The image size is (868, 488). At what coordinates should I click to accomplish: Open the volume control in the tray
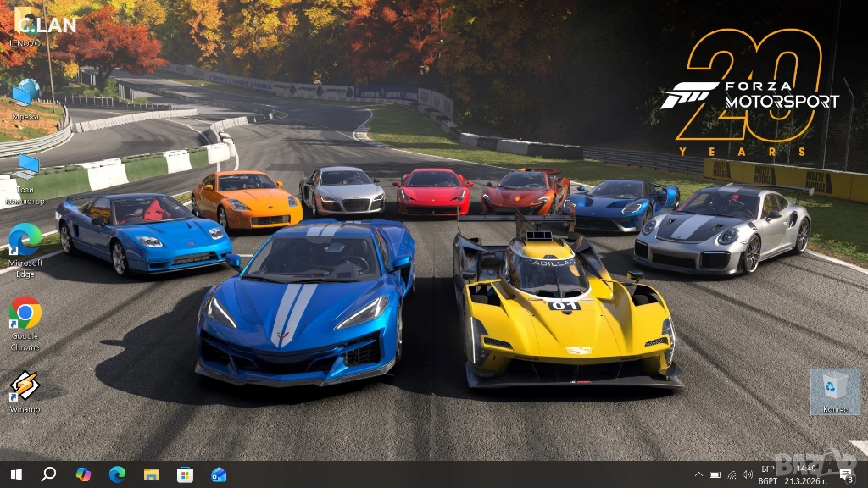(747, 474)
